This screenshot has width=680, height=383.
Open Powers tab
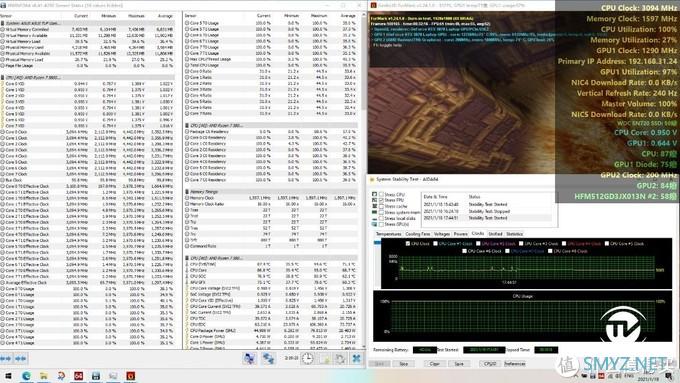click(461, 234)
